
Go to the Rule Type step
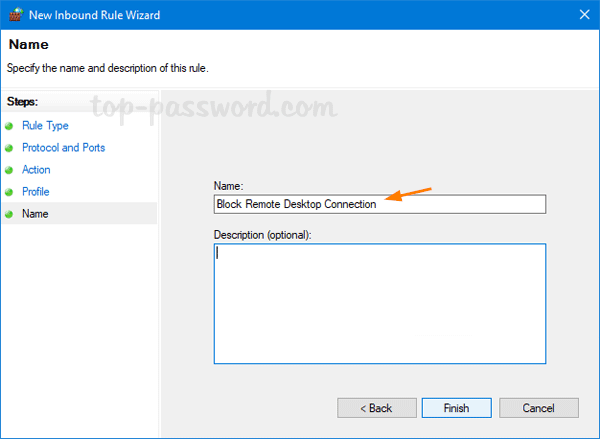click(x=45, y=126)
